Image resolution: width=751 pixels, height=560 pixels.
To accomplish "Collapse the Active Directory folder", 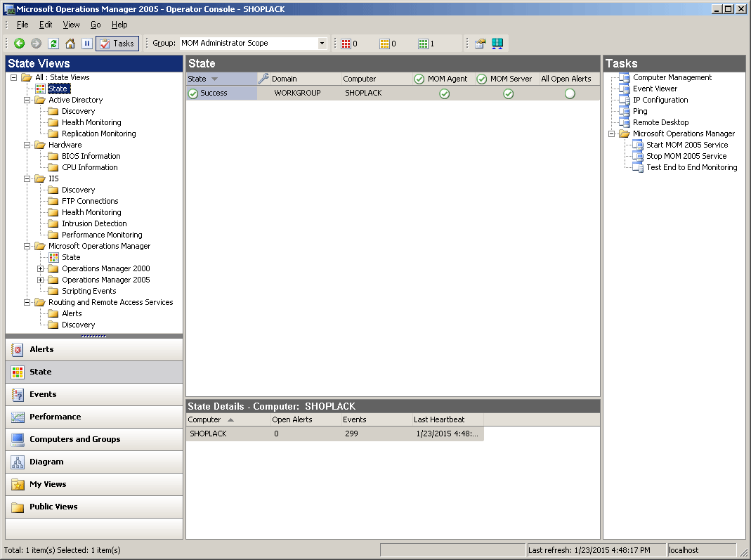I will pos(27,100).
